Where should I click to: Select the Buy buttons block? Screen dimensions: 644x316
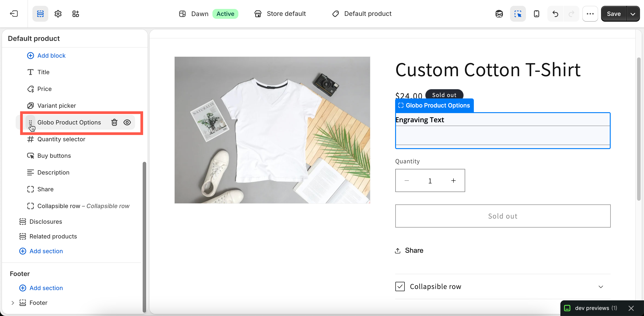click(x=49, y=156)
